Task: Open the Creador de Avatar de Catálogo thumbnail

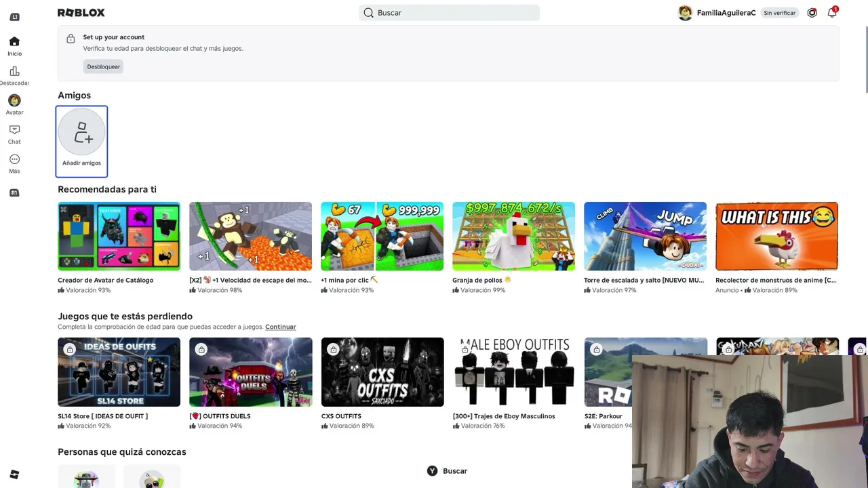Action: click(119, 237)
